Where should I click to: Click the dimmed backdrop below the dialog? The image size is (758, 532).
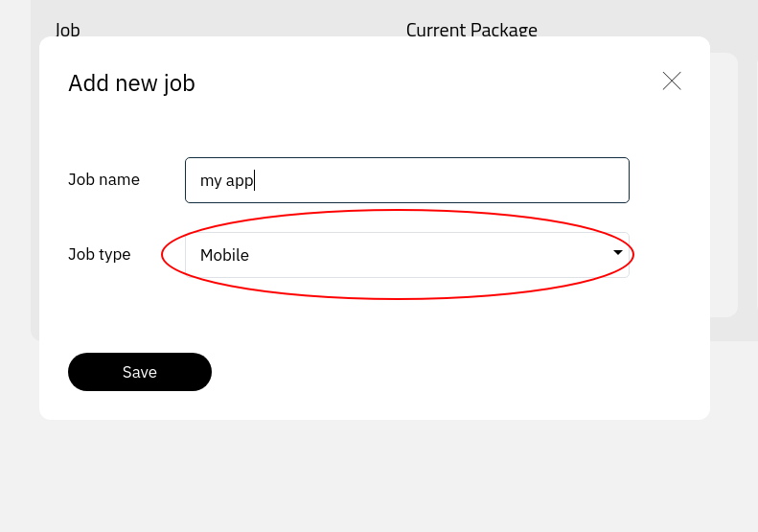point(383,474)
